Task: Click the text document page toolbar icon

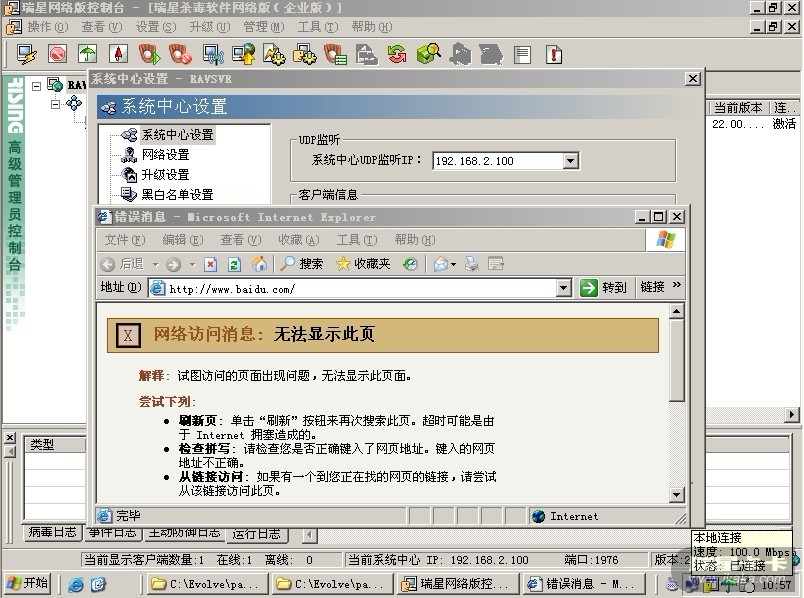Action: click(522, 54)
